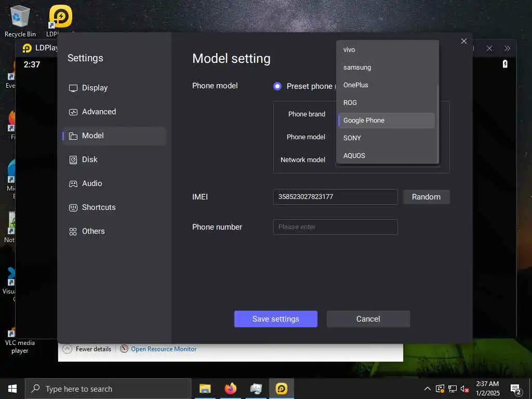532x399 pixels.
Task: Click the IMEI number field
Action: pos(335,197)
